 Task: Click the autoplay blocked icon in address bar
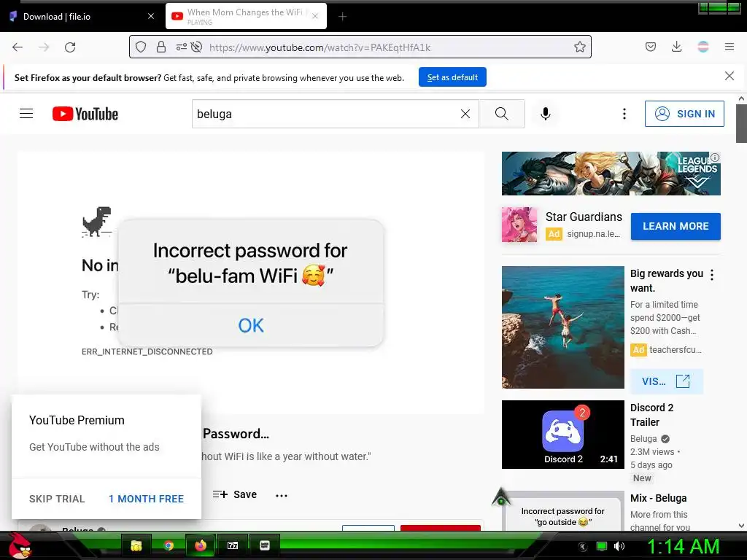click(x=196, y=47)
